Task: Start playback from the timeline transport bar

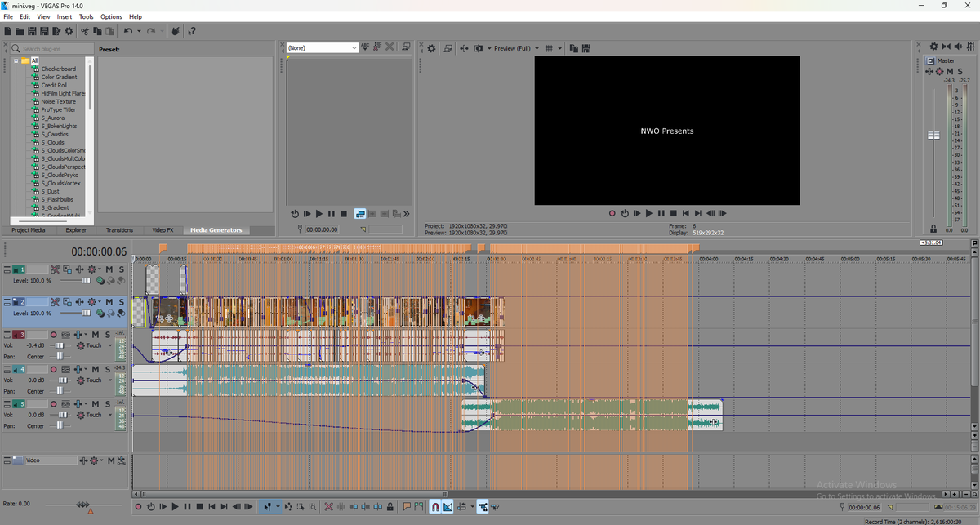Action: tap(175, 507)
